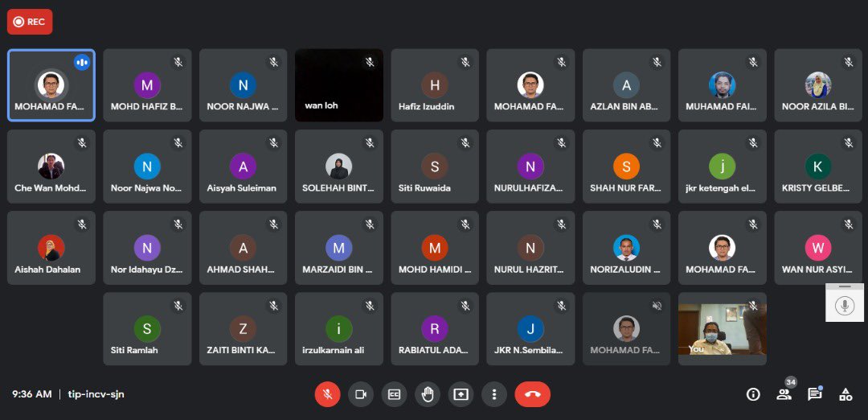Unmute your microphone in the bottom bar
The width and height of the screenshot is (868, 420).
pos(327,394)
